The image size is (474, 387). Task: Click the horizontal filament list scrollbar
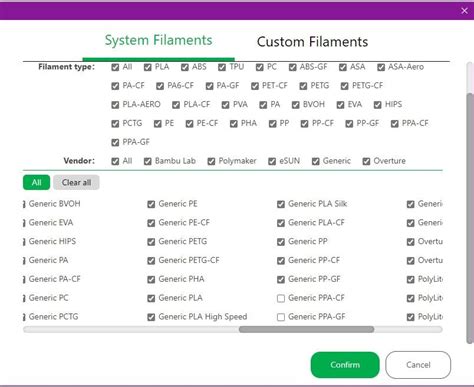pyautogui.click(x=306, y=330)
